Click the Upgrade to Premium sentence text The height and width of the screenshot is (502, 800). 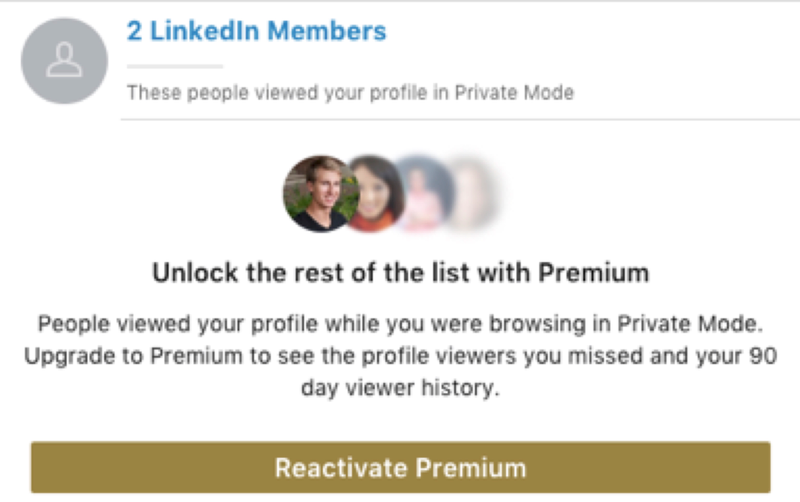pos(401,356)
